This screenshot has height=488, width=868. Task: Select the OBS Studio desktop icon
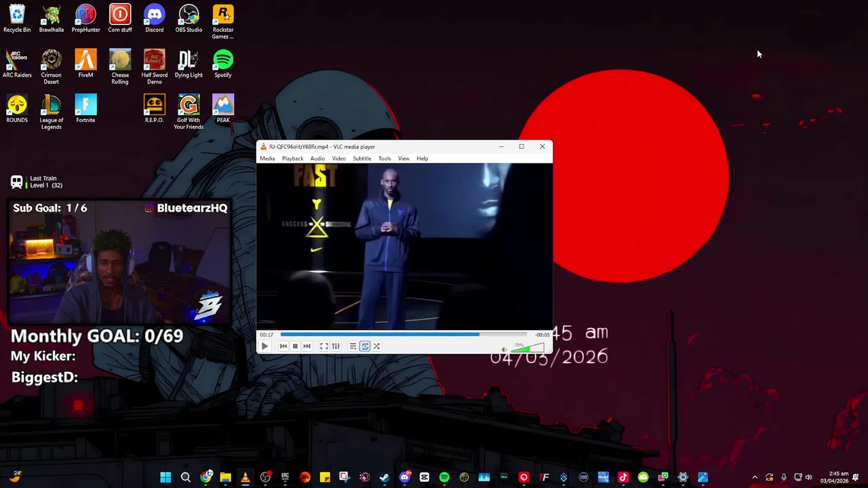coord(189,19)
